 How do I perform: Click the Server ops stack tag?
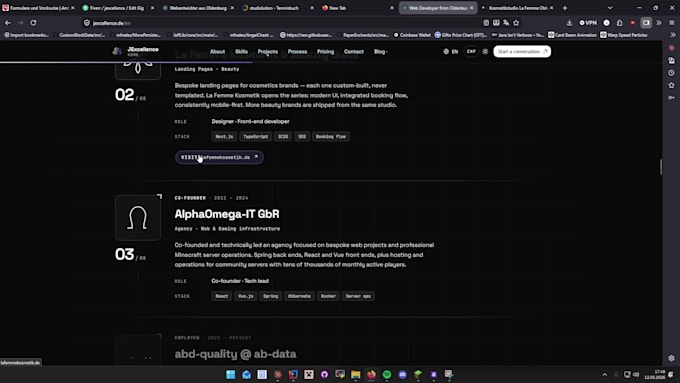pos(358,296)
